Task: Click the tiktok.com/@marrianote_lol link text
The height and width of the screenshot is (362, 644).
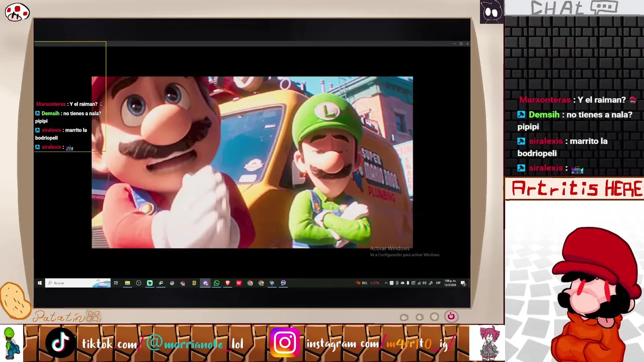Action: [163, 344]
